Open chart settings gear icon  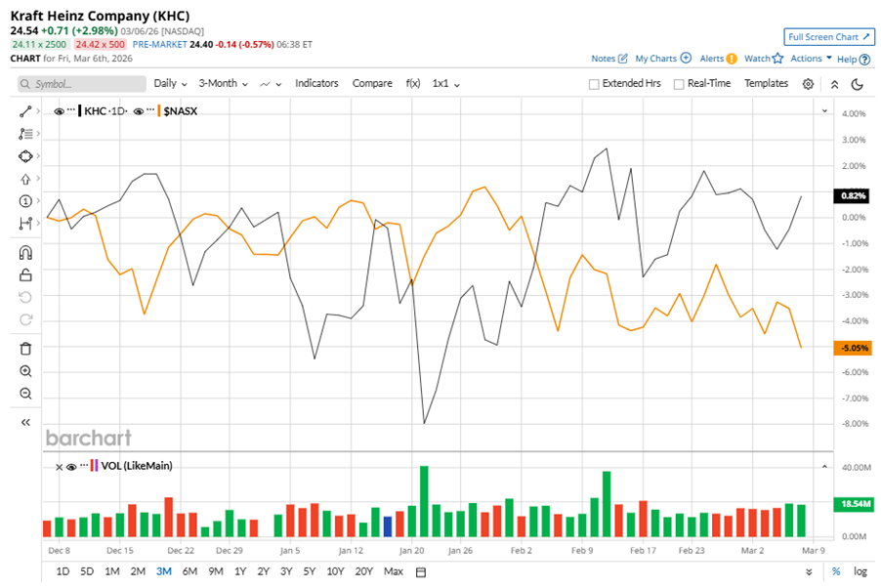coord(808,84)
